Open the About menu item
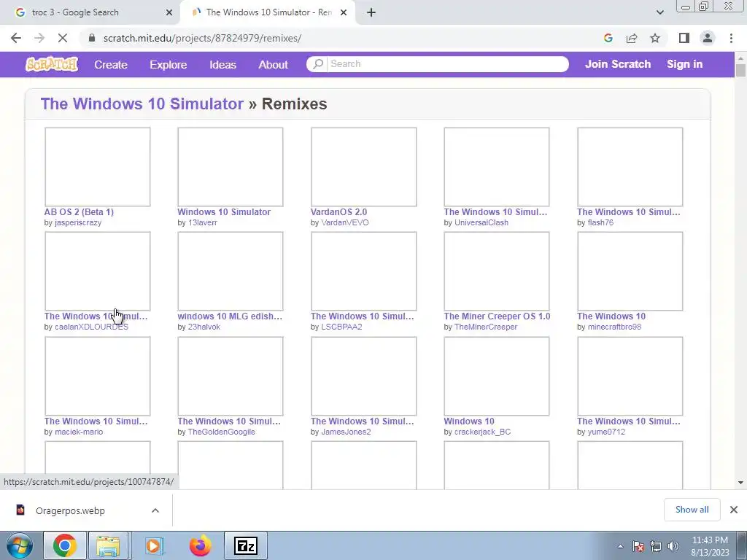The height and width of the screenshot is (560, 747). click(273, 65)
